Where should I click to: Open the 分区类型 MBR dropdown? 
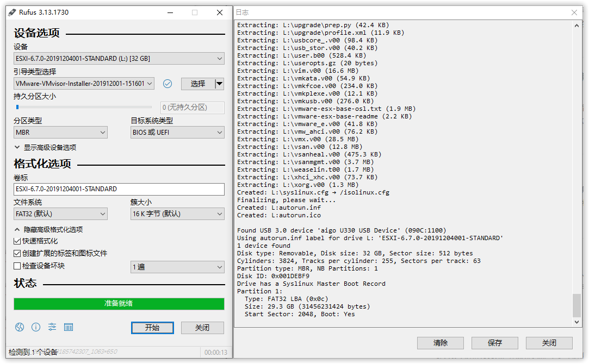[60, 133]
